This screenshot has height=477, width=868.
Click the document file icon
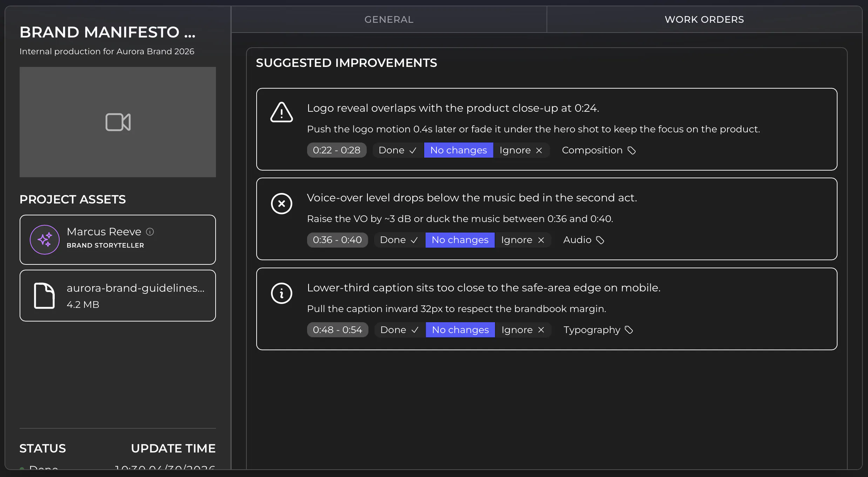point(44,296)
